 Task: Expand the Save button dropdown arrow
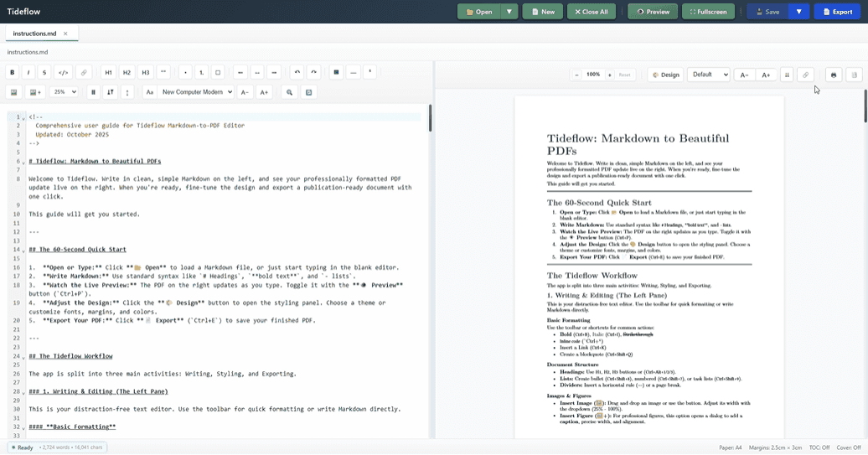coord(798,12)
